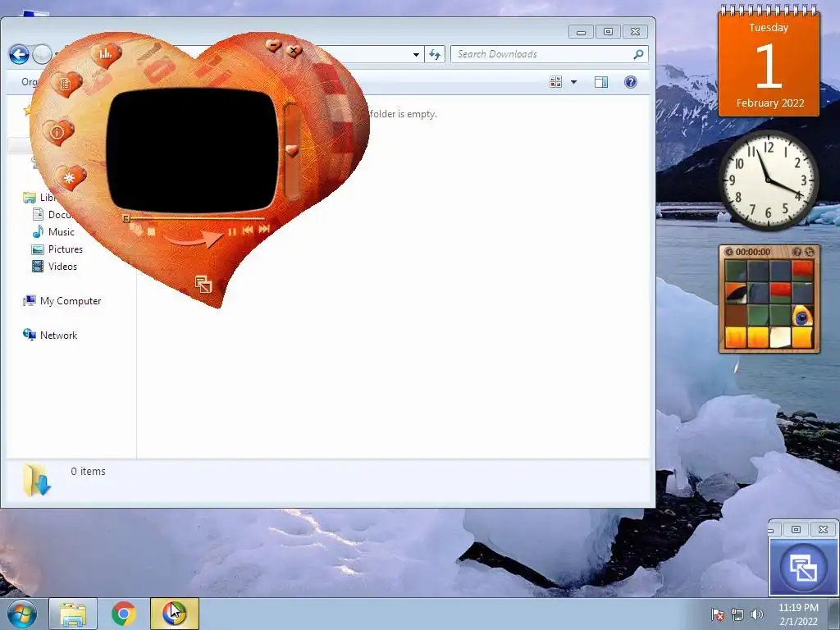Image resolution: width=840 pixels, height=630 pixels.
Task: Select Music in navigation pane
Action: tap(61, 232)
